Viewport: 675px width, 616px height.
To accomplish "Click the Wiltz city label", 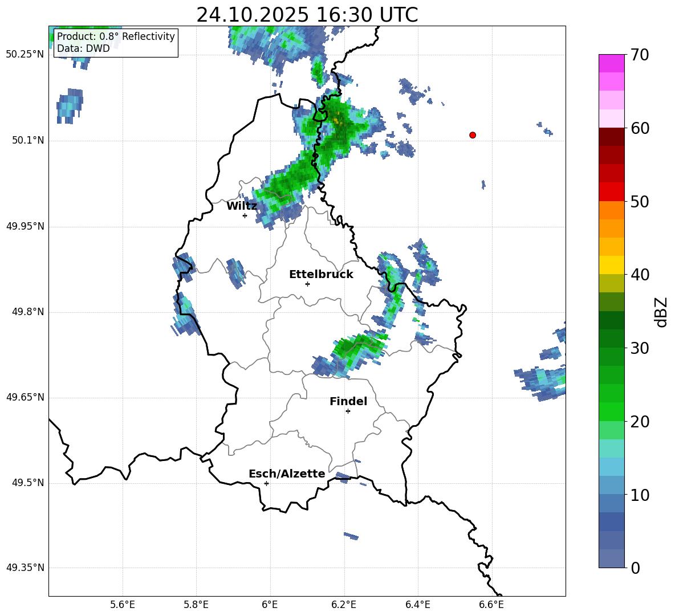I will (242, 206).
